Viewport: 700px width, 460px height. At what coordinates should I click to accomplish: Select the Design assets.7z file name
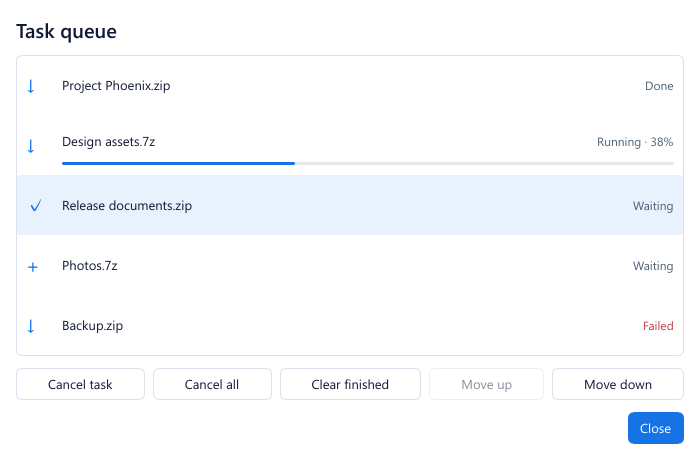[108, 142]
